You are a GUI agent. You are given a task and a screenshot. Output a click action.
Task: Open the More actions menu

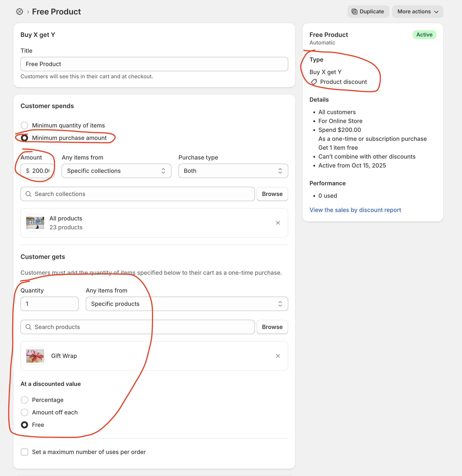(417, 12)
